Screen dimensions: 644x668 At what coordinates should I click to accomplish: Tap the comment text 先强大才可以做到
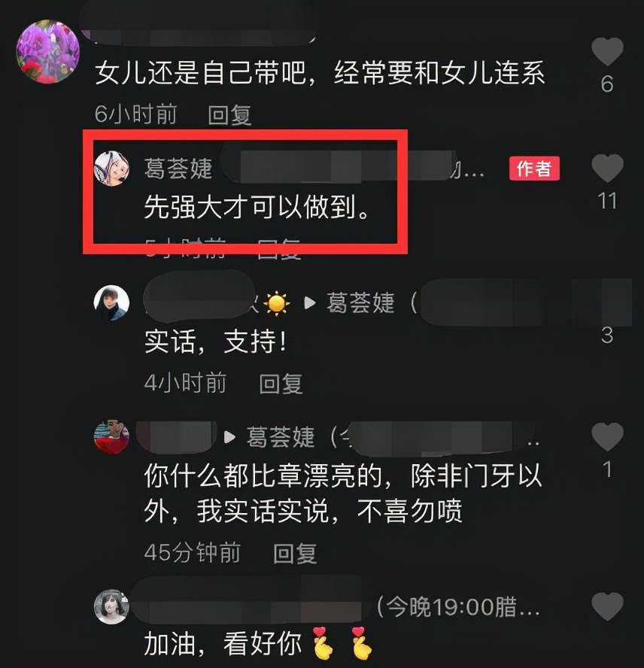click(x=257, y=208)
